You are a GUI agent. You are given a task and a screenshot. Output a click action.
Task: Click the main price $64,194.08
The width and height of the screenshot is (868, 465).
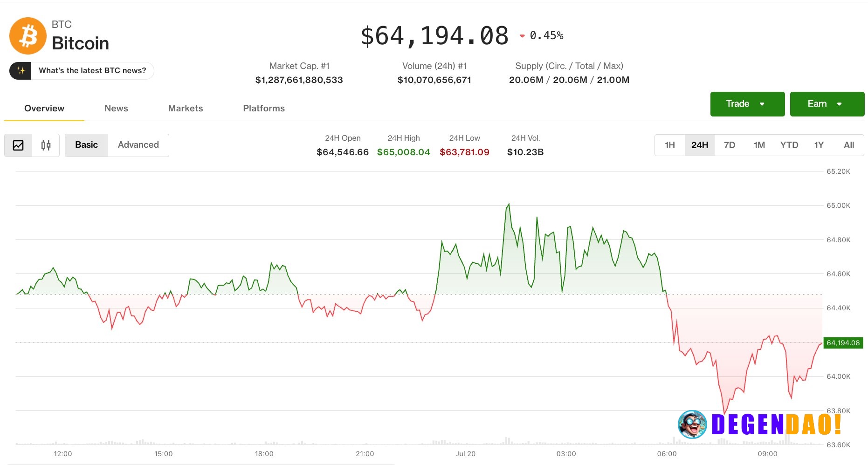[434, 36]
